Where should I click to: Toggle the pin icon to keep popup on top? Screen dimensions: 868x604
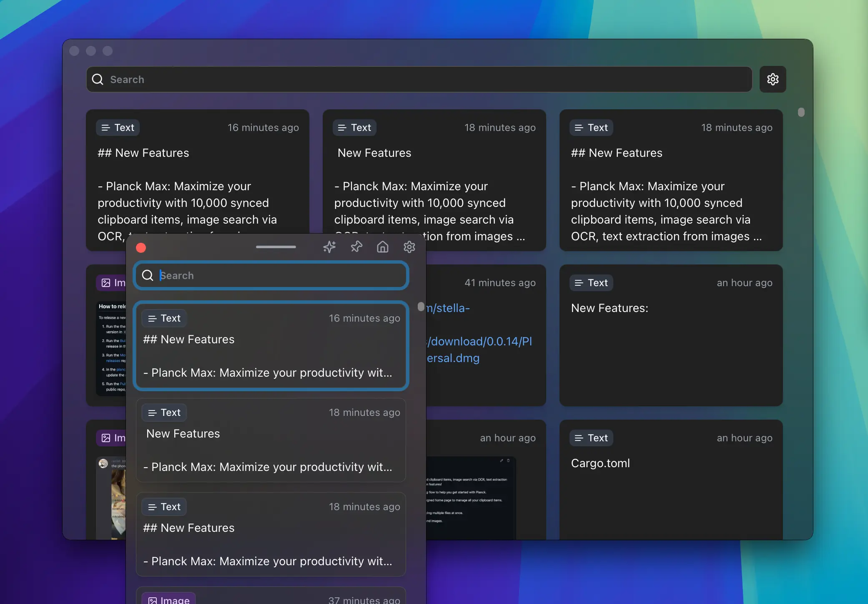356,247
